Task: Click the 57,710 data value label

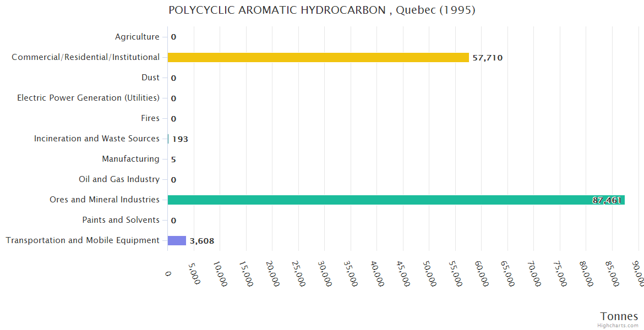Action: point(487,58)
